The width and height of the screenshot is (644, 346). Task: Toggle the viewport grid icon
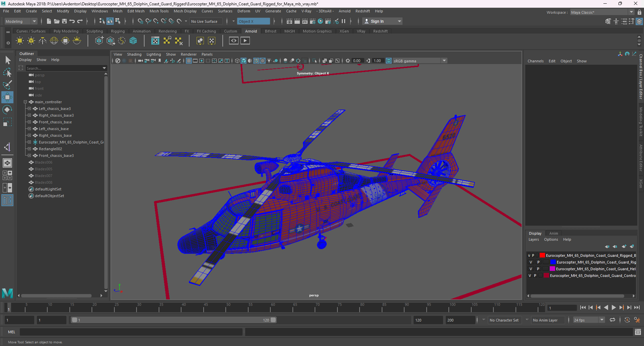189,61
